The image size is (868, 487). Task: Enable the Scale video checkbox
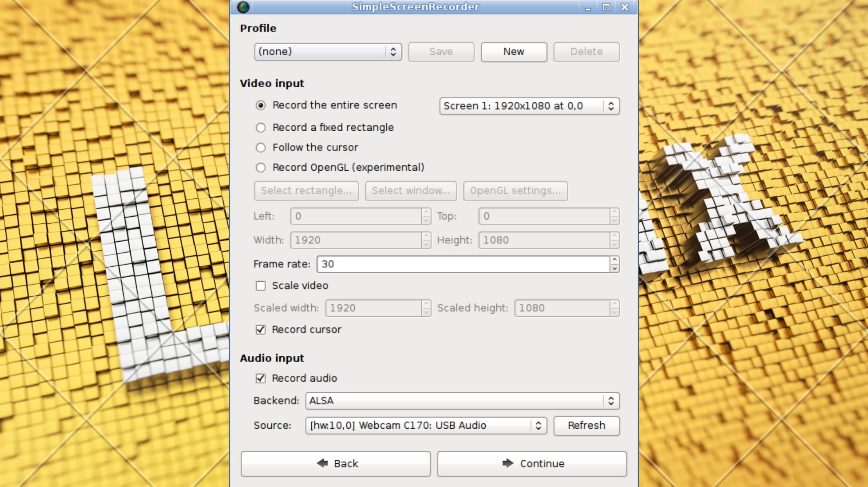(261, 286)
